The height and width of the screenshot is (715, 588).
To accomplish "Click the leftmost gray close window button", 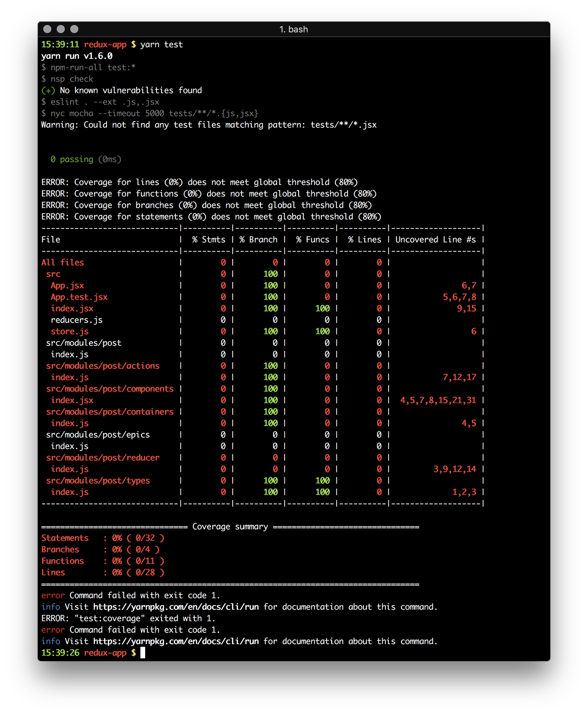I will [x=47, y=29].
